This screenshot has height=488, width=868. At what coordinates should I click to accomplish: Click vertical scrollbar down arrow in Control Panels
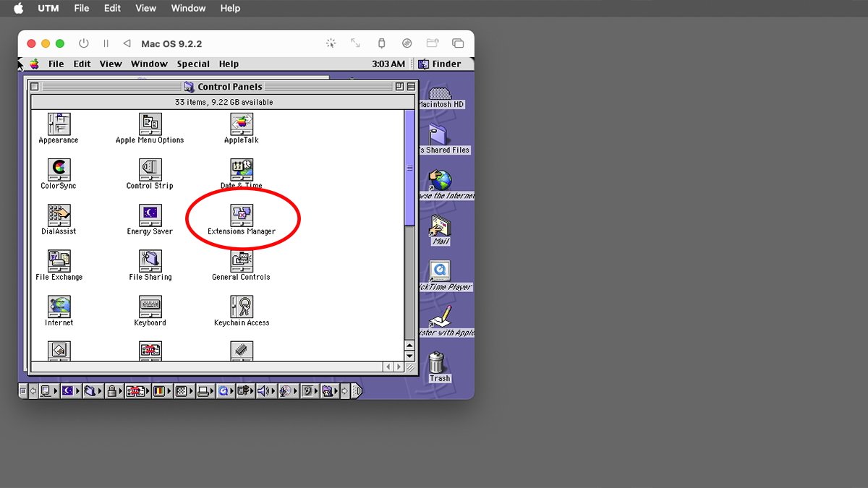(x=409, y=356)
